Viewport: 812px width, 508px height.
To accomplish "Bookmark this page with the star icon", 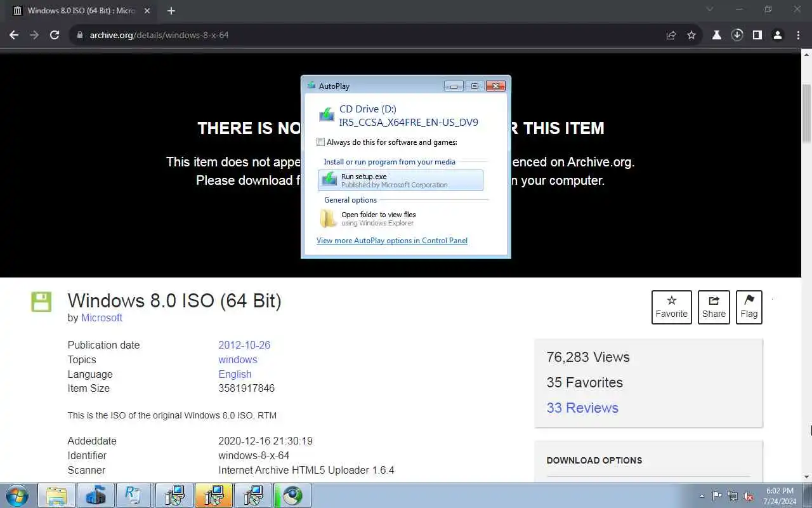I will (x=691, y=35).
